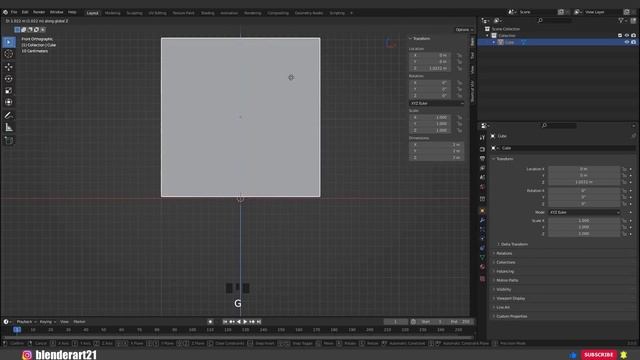This screenshot has height=360, width=640.
Task: Open the Modifiers properties tab icon
Action: 482,220
